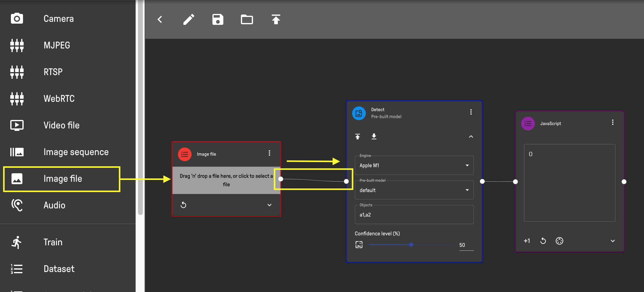Open the Engine dropdown showing Apple M1

point(414,165)
